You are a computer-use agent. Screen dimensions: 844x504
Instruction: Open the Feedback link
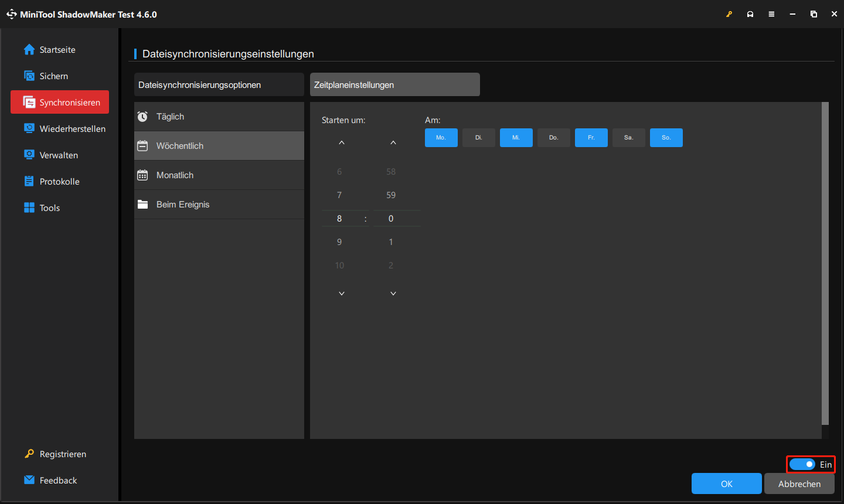coord(60,480)
